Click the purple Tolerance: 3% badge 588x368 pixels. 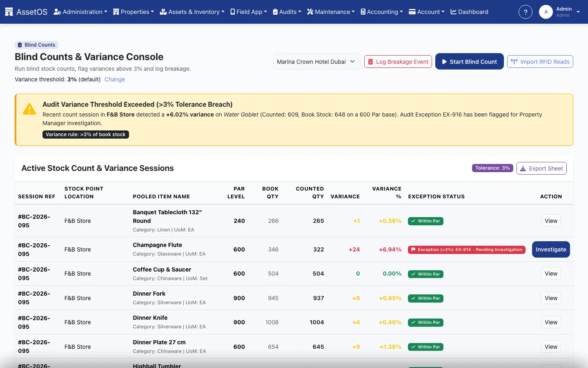click(x=492, y=168)
